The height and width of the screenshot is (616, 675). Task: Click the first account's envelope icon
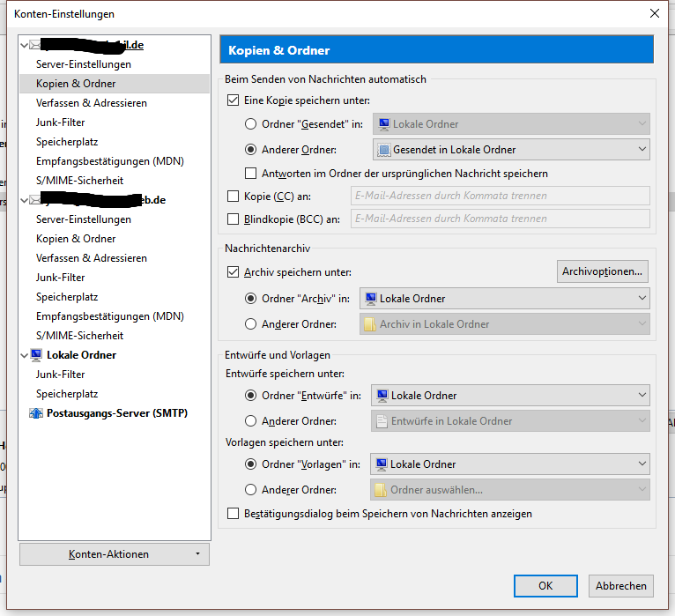click(36, 45)
